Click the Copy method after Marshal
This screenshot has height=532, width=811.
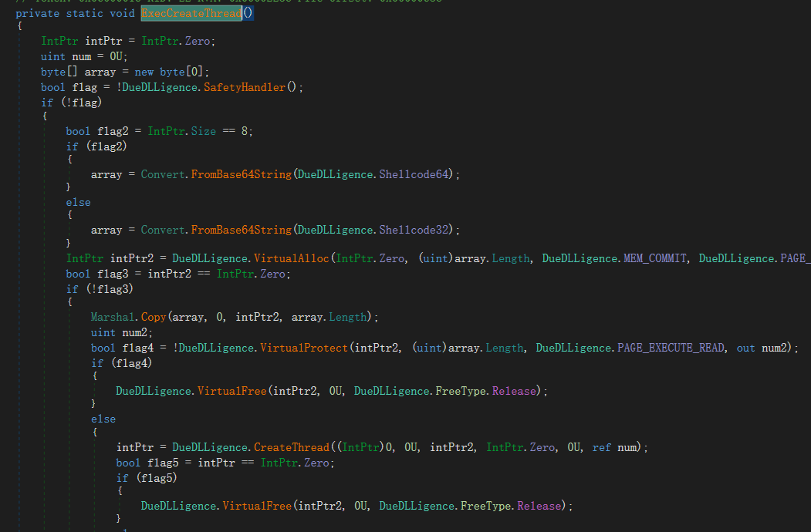point(154,317)
